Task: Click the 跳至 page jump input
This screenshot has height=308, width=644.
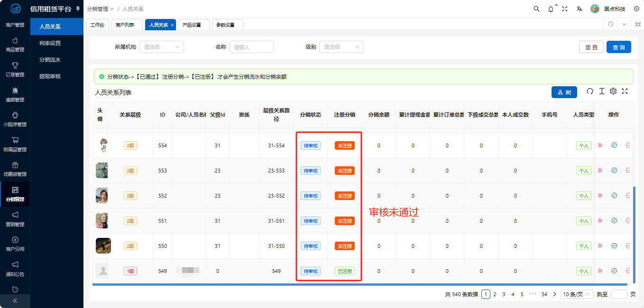Action: [x=619, y=294]
